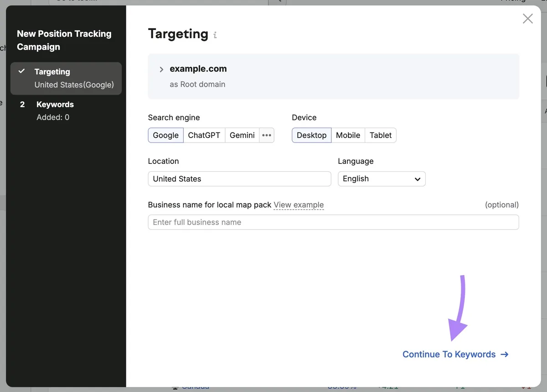Select Google search engine
Image resolution: width=547 pixels, height=392 pixels.
point(166,135)
